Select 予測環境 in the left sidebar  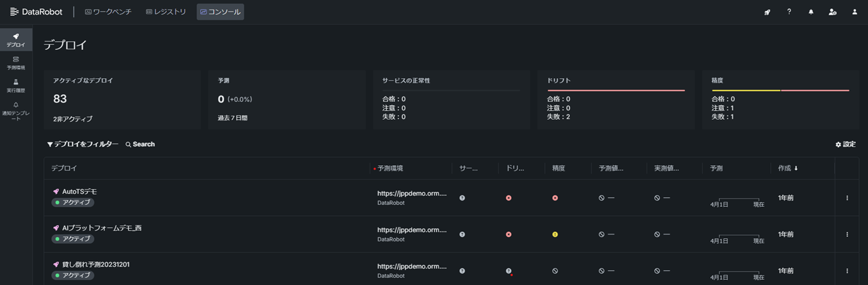[x=16, y=63]
